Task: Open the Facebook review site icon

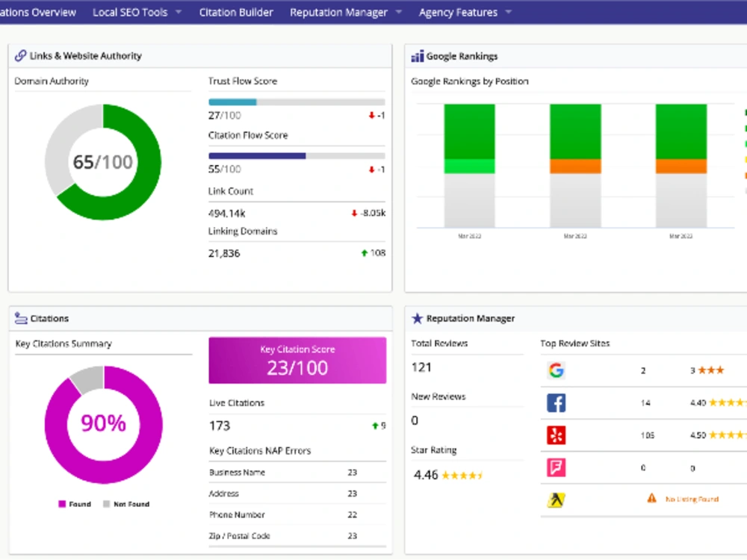Action: pos(556,403)
